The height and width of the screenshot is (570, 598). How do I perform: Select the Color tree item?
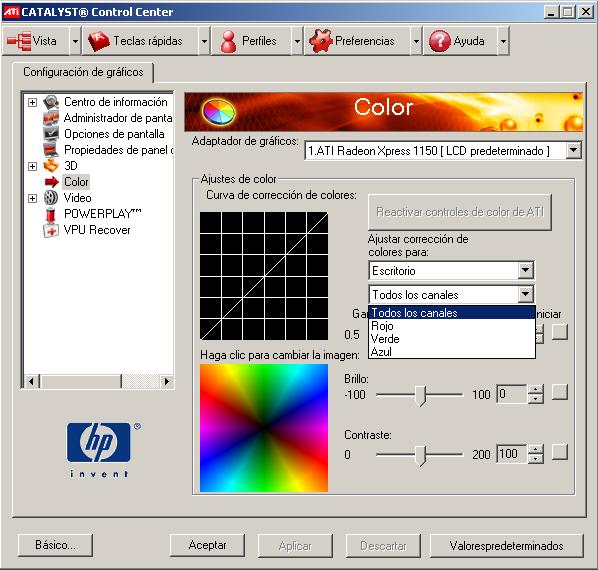point(76,182)
